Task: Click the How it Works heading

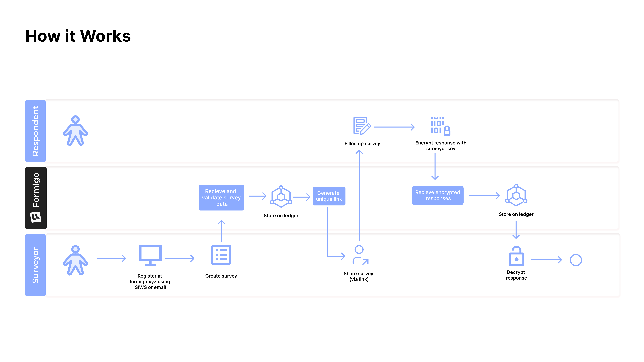Action: [78, 36]
